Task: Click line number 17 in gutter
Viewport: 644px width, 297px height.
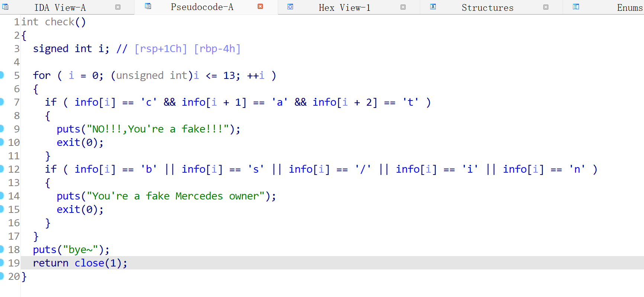Action: pyautogui.click(x=14, y=236)
